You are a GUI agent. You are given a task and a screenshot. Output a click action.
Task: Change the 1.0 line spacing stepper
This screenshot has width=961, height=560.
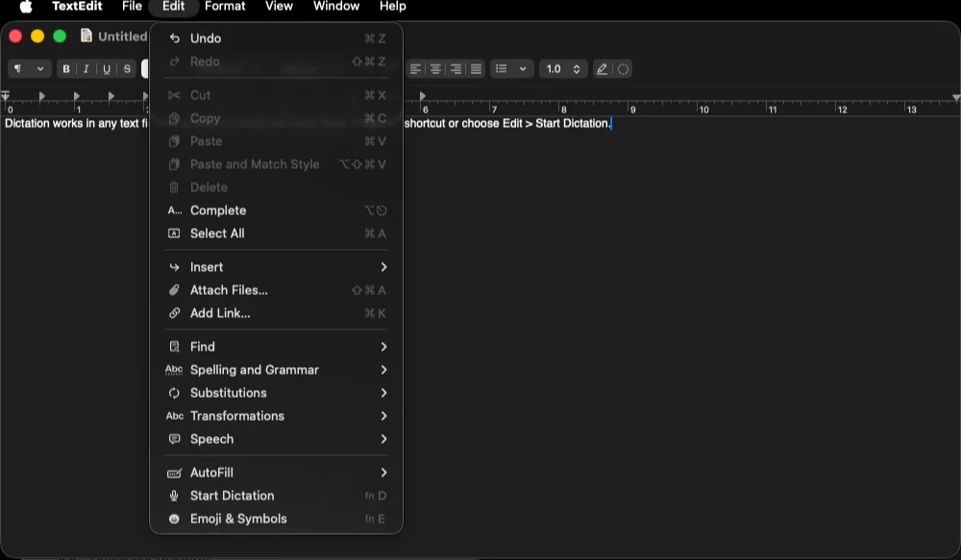point(576,69)
